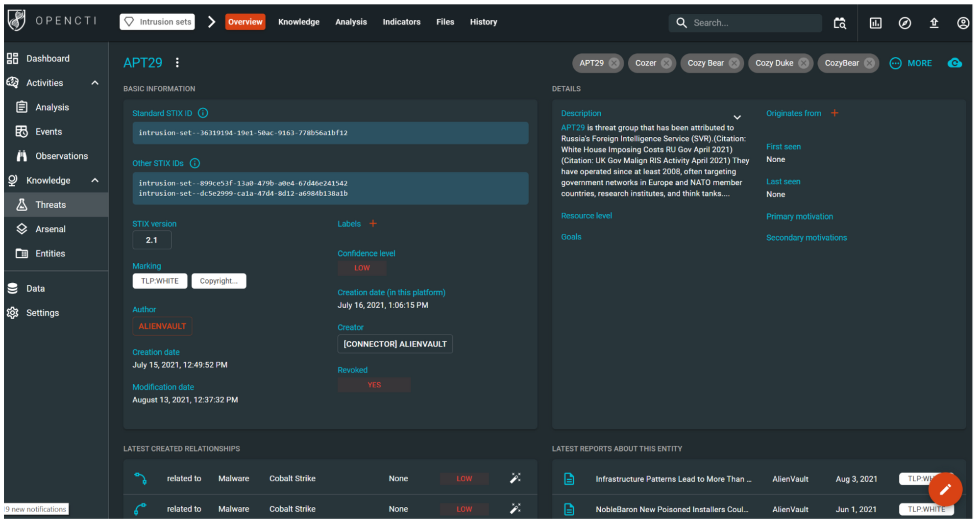Screen dimensions: 980x524
Task: Show Other STIX IDs info icon
Action: click(195, 163)
